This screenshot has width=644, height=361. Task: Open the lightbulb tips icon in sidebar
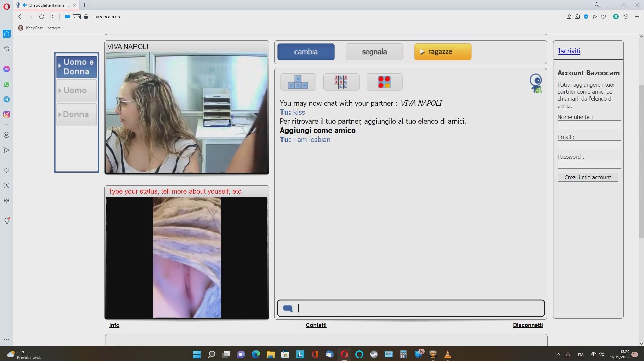(x=6, y=221)
